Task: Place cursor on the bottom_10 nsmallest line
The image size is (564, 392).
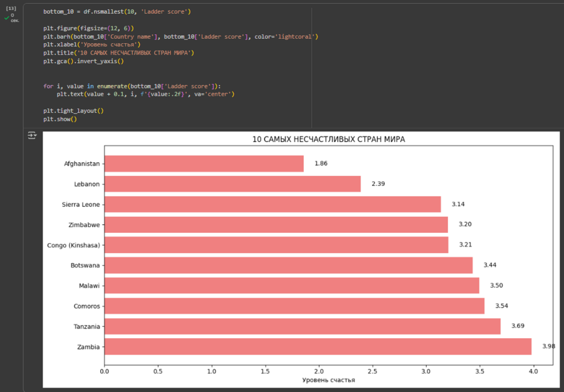Action: 117,12
